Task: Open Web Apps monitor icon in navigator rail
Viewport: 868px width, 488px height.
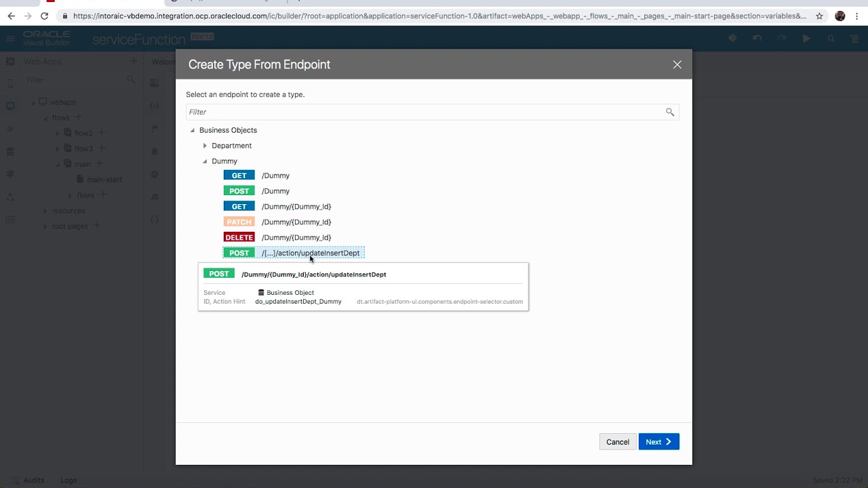Action: pos(10,106)
